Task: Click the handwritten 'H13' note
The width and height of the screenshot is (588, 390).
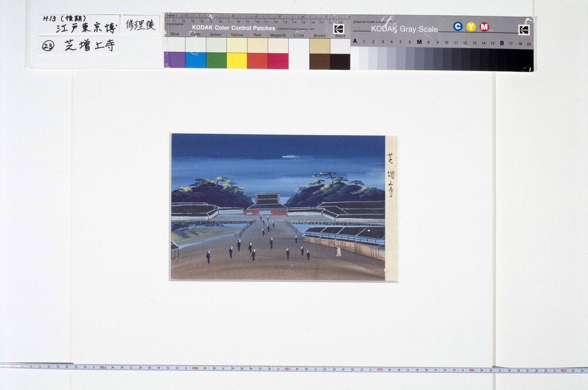Action: [x=49, y=18]
